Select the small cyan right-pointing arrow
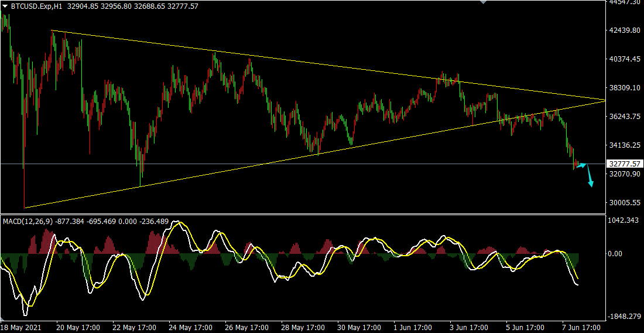 [581, 166]
